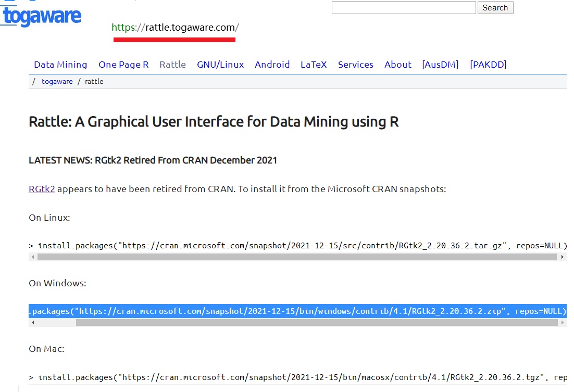Click the right arrow of the Linux code scrollbar
Screen dimensions: 574x392
click(x=563, y=257)
